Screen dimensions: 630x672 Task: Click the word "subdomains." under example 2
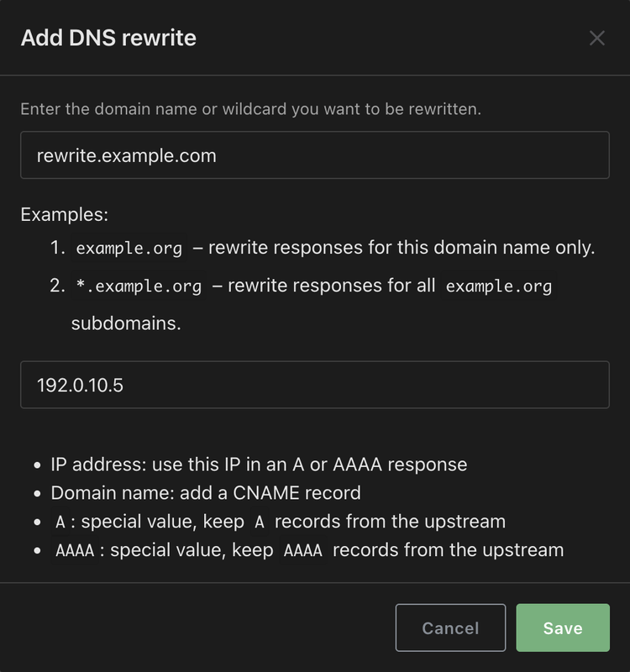tap(126, 323)
